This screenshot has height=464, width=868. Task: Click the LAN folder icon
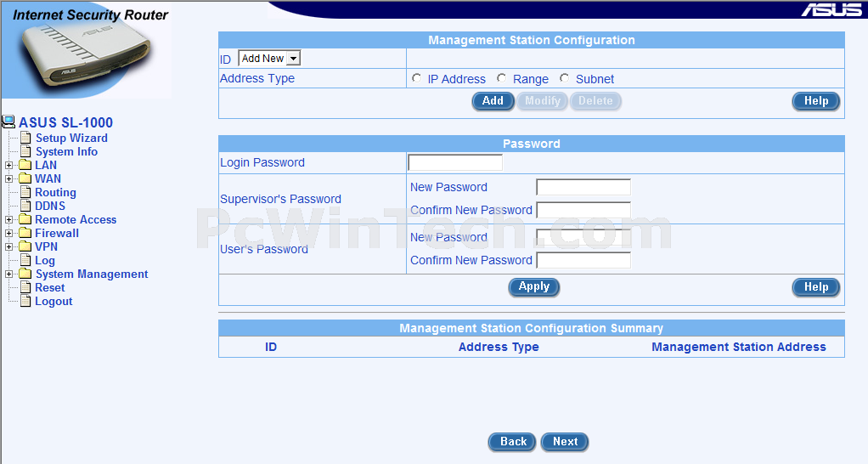[25, 165]
